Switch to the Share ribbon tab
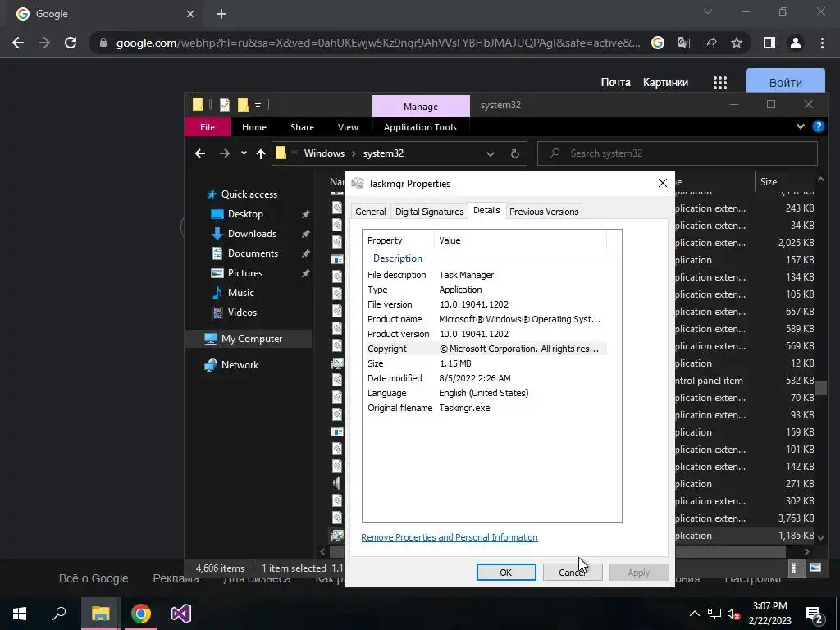 [302, 127]
